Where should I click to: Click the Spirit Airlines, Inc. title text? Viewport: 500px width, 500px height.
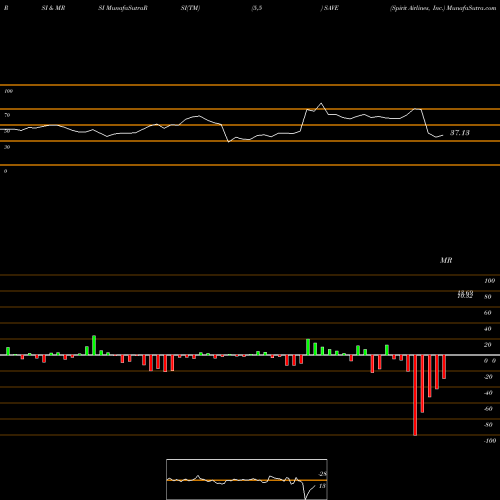click(x=417, y=8)
